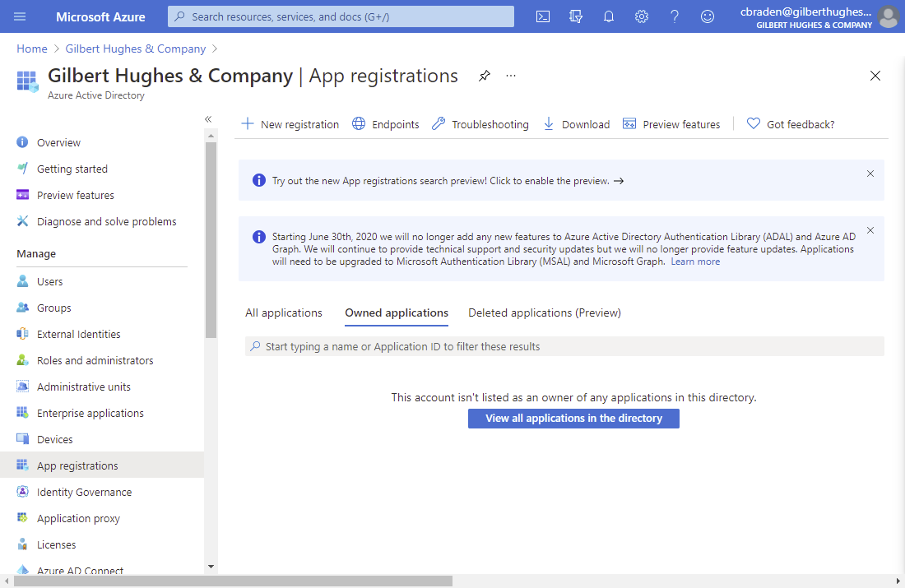Screen dimensions: 905x588
Task: Click the Identity Governance icon
Action: pos(22,492)
